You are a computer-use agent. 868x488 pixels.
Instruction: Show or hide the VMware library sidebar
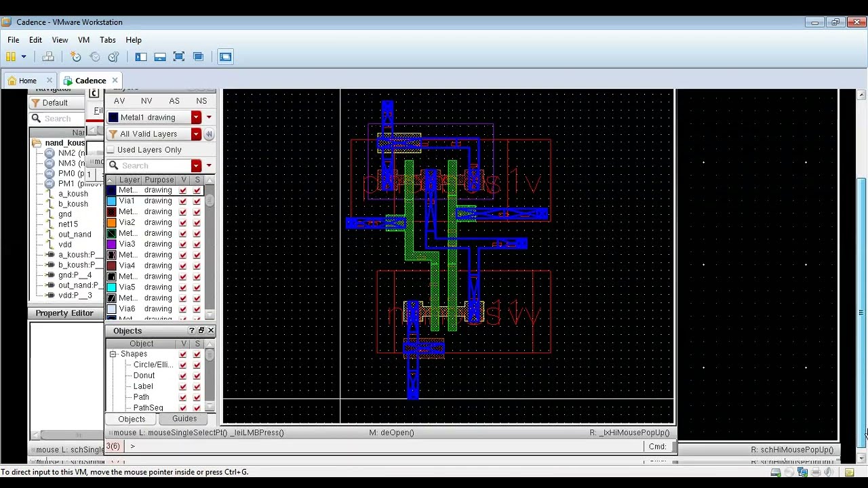tap(141, 57)
